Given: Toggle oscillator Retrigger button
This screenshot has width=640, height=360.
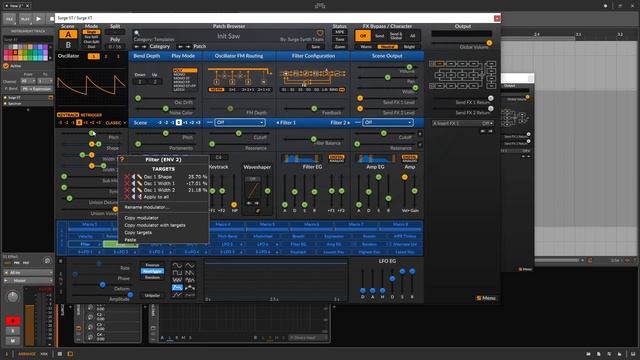Looking at the screenshot, I should tap(91, 115).
